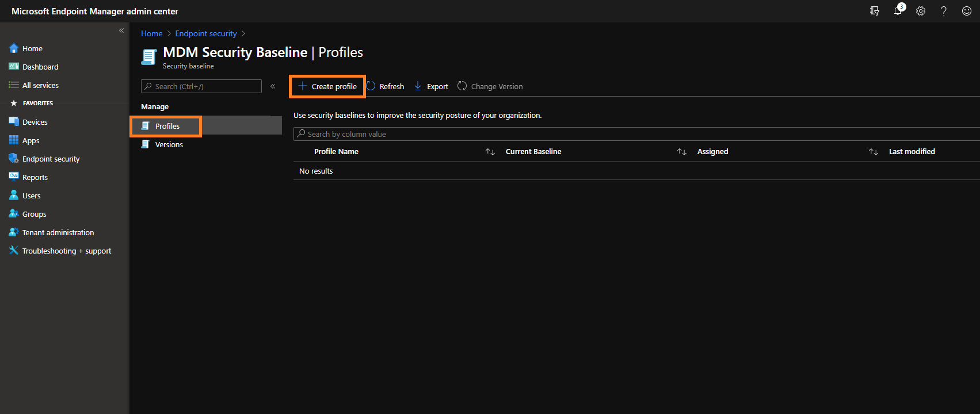Sort by Assigned column header

pyautogui.click(x=712, y=151)
